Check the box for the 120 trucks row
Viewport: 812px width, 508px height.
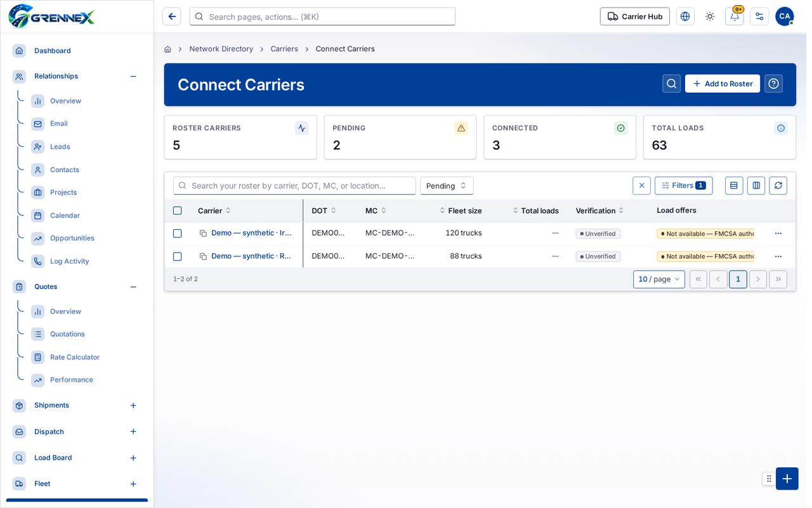[x=178, y=234]
